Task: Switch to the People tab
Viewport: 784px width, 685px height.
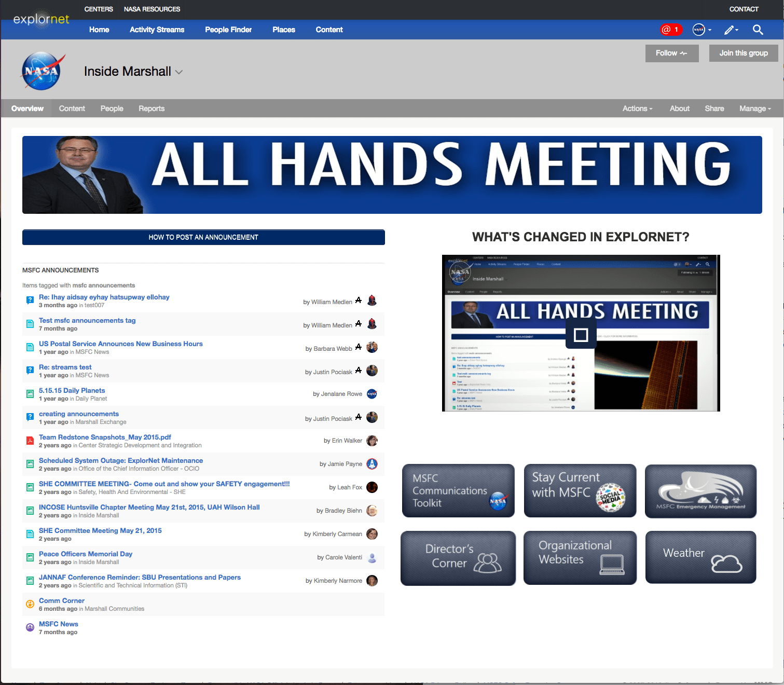Action: (x=112, y=108)
